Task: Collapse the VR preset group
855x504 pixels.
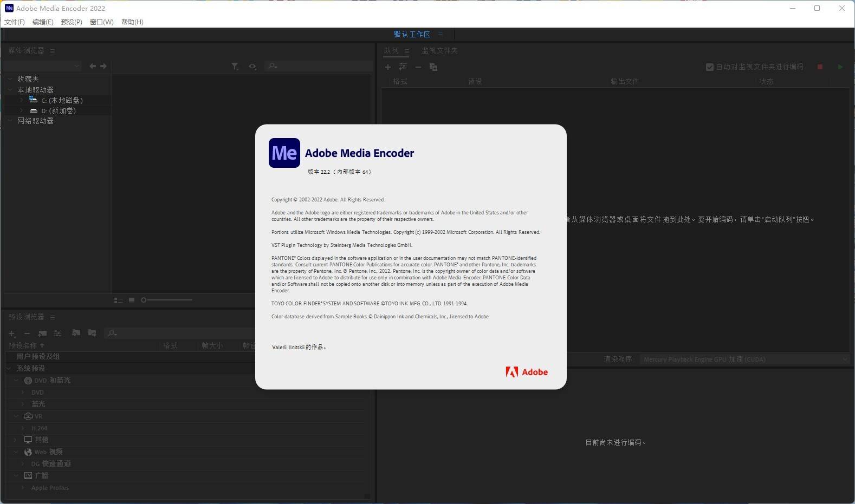Action: 16,416
